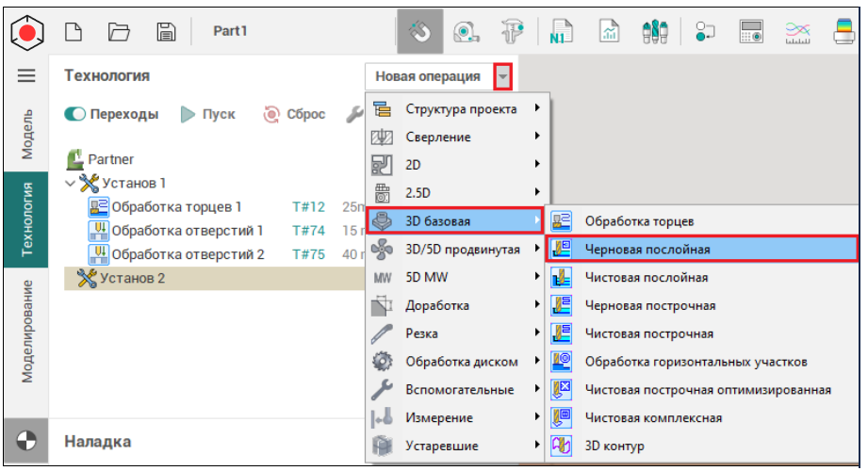Click the Save diskette icon

166,31
